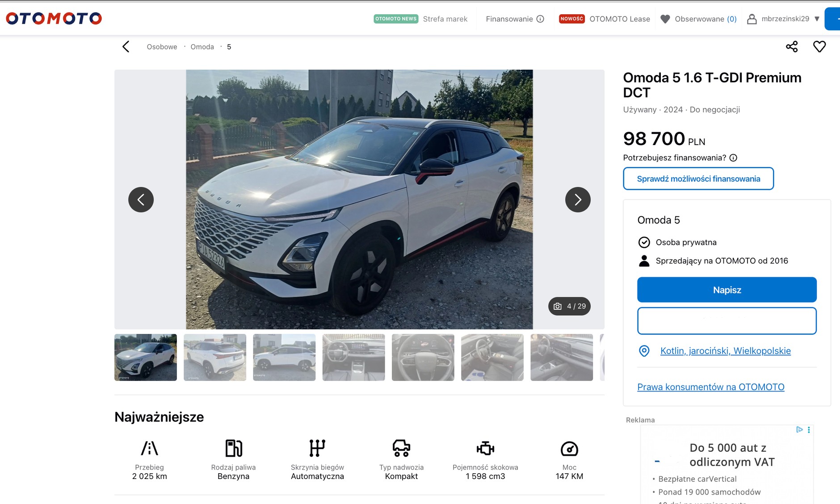Click the info icon next to Finansowanie
Image resolution: width=840 pixels, height=504 pixels.
540,19
